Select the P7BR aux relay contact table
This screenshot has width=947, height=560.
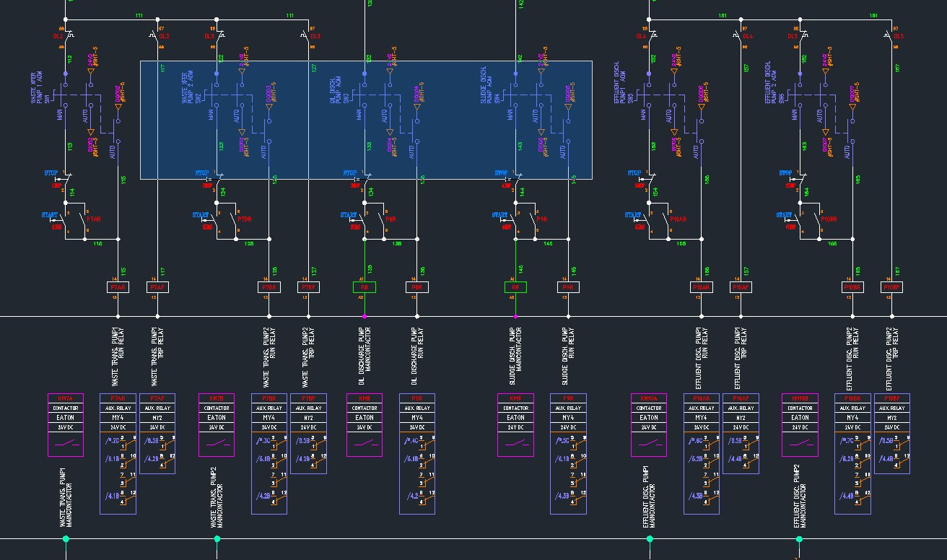click(269, 453)
